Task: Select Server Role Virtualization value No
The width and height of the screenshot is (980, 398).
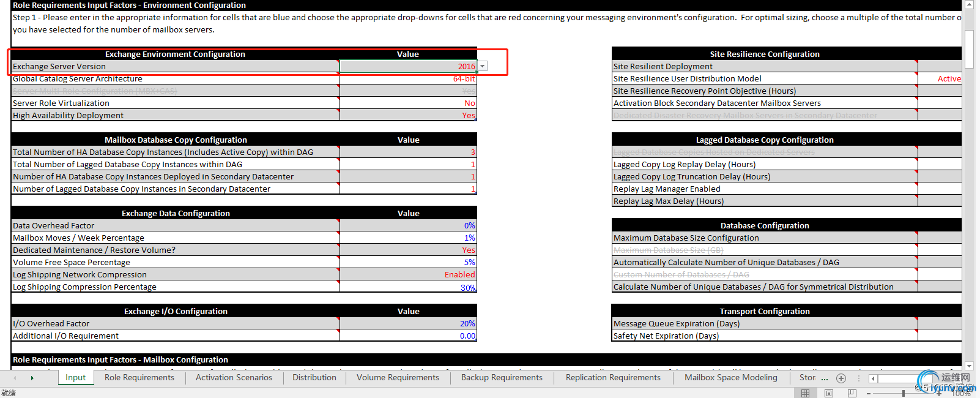Action: [408, 103]
